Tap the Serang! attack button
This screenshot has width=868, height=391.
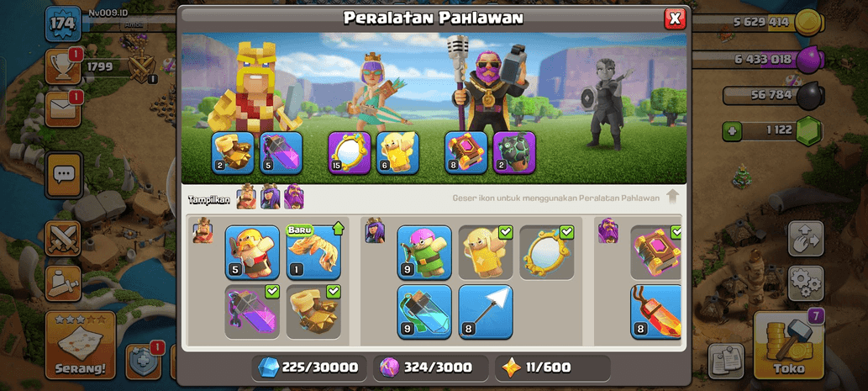click(x=81, y=345)
